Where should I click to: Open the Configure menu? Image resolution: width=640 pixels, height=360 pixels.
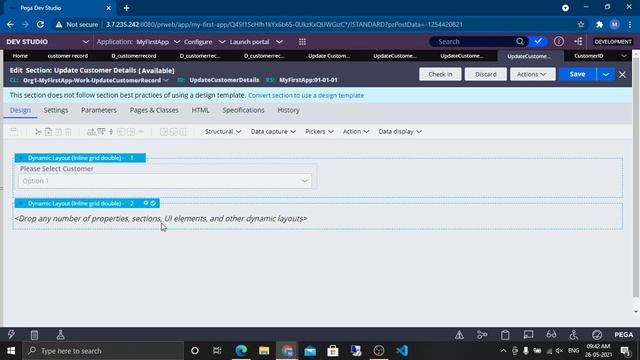204,42
